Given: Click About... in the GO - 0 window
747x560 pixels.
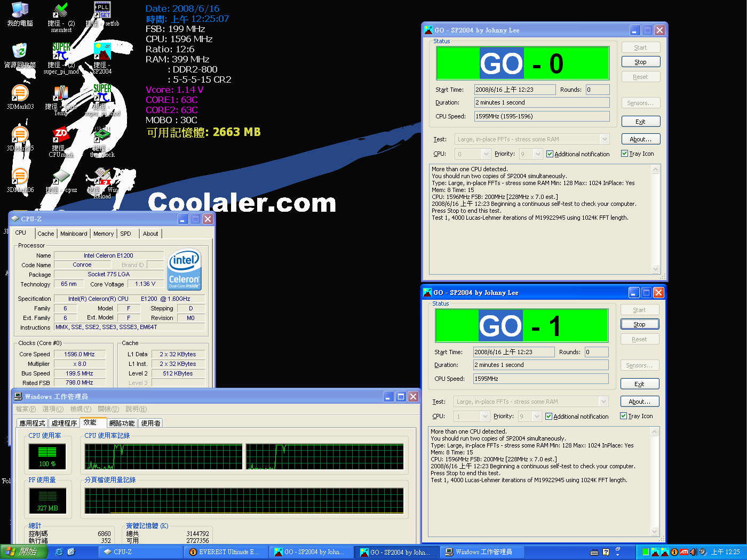Looking at the screenshot, I should click(x=641, y=139).
